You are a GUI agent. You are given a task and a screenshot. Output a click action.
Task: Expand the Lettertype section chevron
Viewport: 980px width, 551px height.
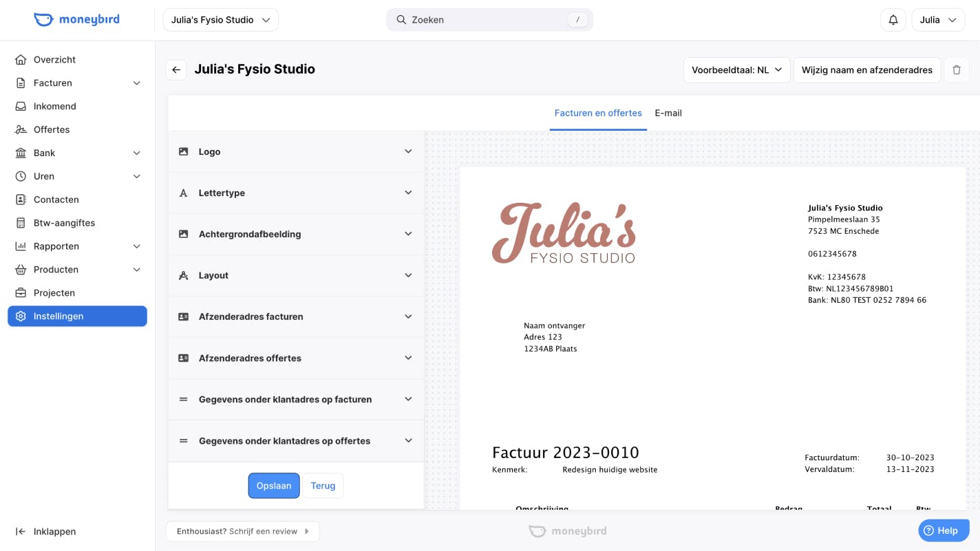tap(408, 193)
